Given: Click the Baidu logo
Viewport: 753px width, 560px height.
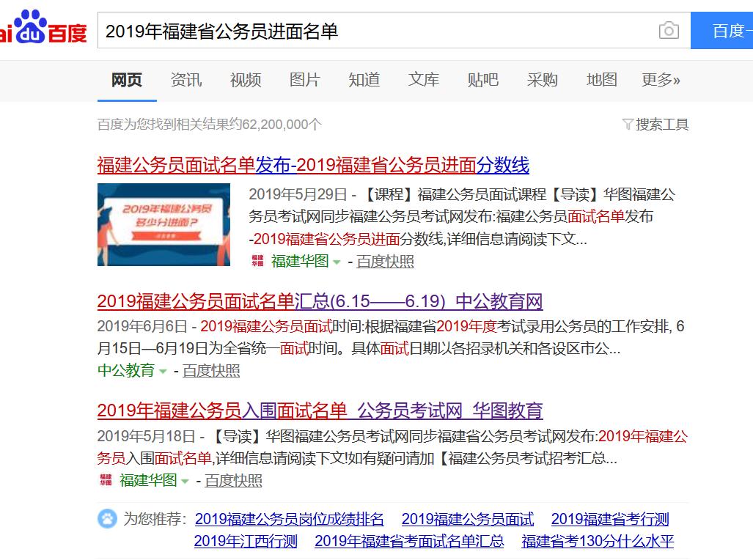Looking at the screenshot, I should click(44, 29).
